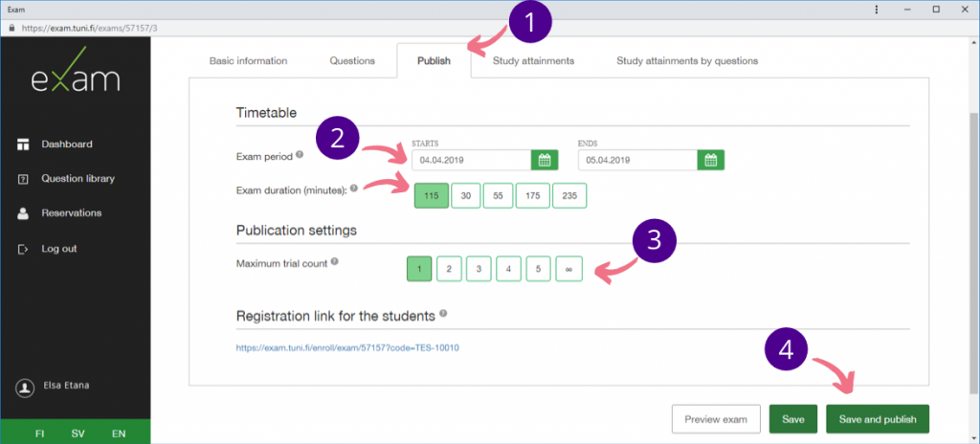This screenshot has height=444, width=980.
Task: Open the start date calendar picker
Action: [x=545, y=160]
